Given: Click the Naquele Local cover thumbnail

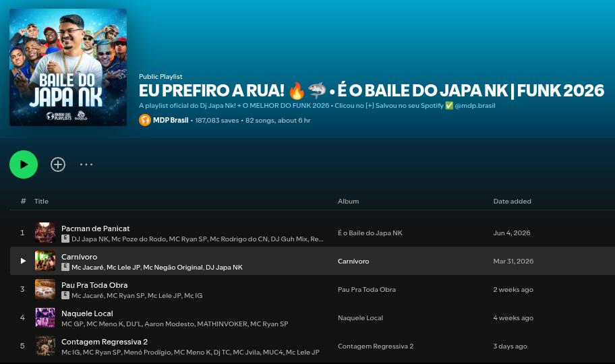Looking at the screenshot, I should [x=45, y=317].
